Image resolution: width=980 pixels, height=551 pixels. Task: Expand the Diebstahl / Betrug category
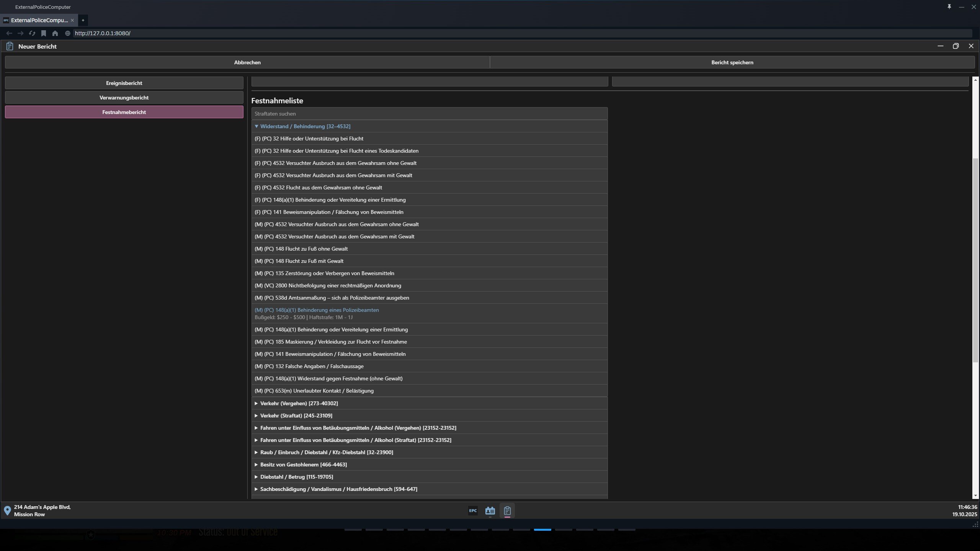click(296, 477)
